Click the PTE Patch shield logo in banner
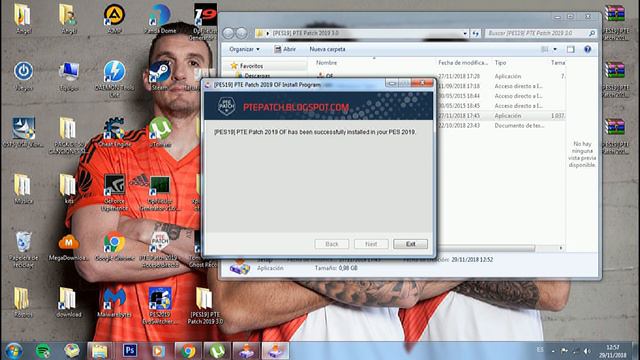Viewport: 640px width, 360px height. tap(226, 106)
